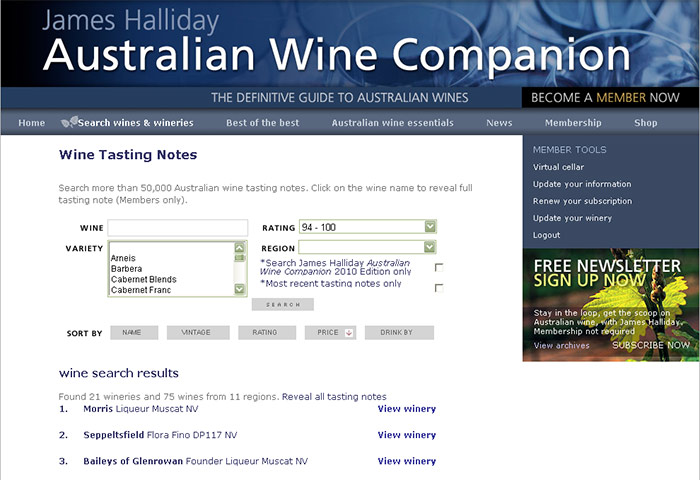Image resolution: width=700 pixels, height=480 pixels.
Task: Open Best of the best menu
Action: pyautogui.click(x=262, y=123)
